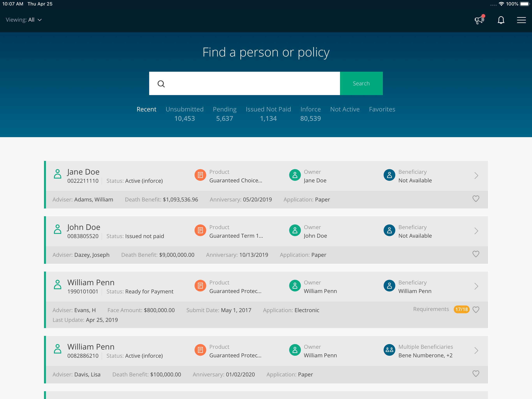Switch to the Not Active tab
This screenshot has height=399, width=532.
(345, 109)
